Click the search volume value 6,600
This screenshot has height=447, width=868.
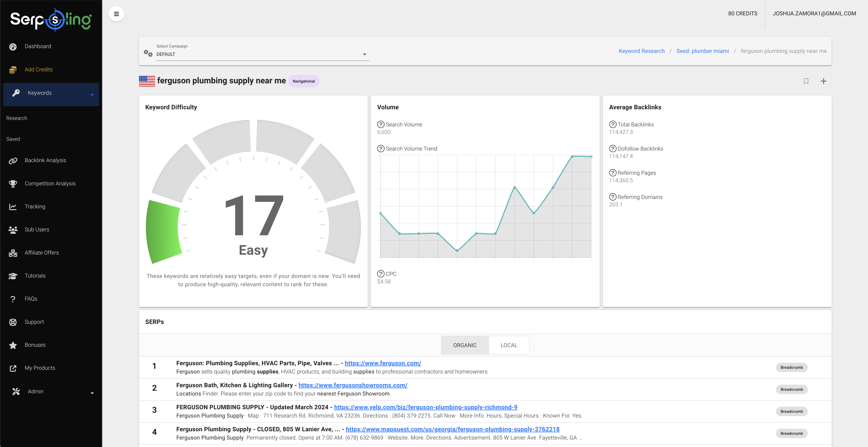[384, 132]
